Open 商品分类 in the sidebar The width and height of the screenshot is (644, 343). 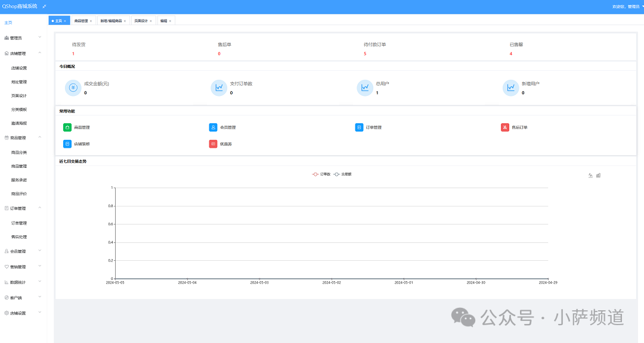point(19,152)
